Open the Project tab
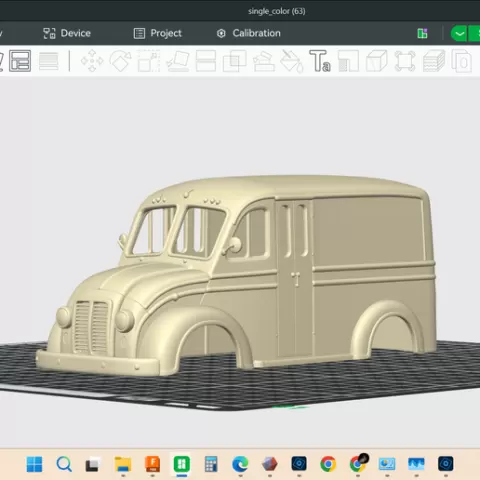Viewport: 480px width, 480px height. pyautogui.click(x=158, y=33)
